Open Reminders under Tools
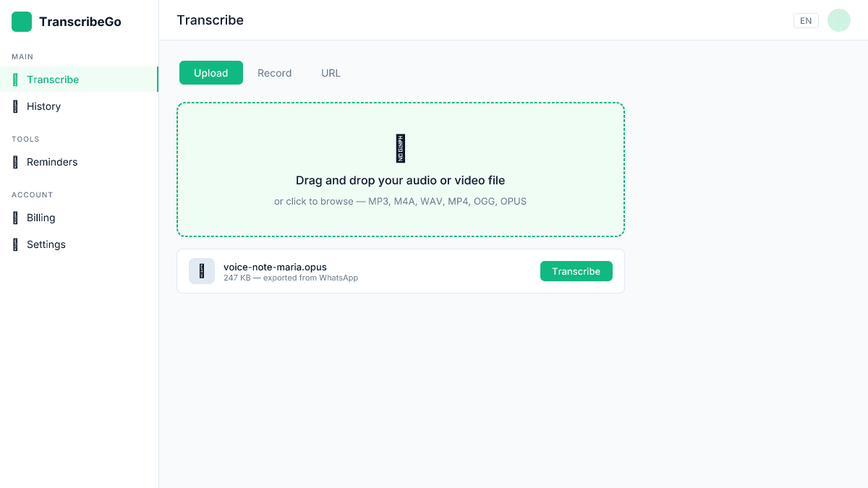The width and height of the screenshot is (868, 488). click(x=51, y=162)
